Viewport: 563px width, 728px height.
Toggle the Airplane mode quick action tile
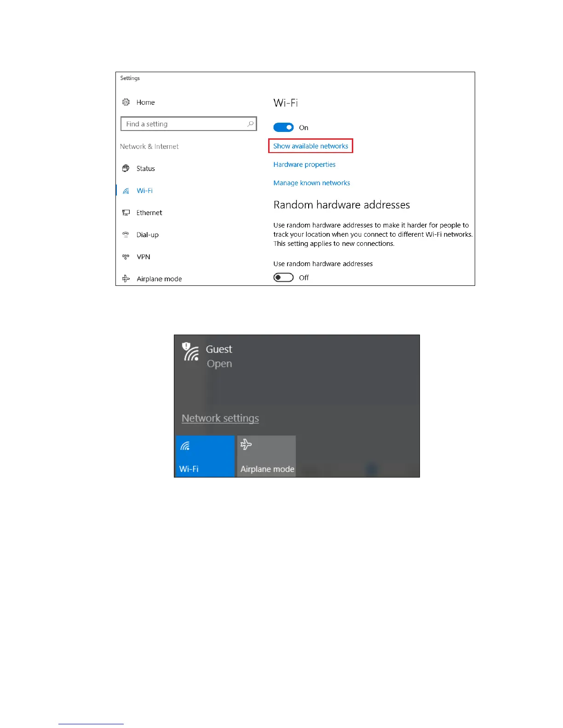pos(266,456)
